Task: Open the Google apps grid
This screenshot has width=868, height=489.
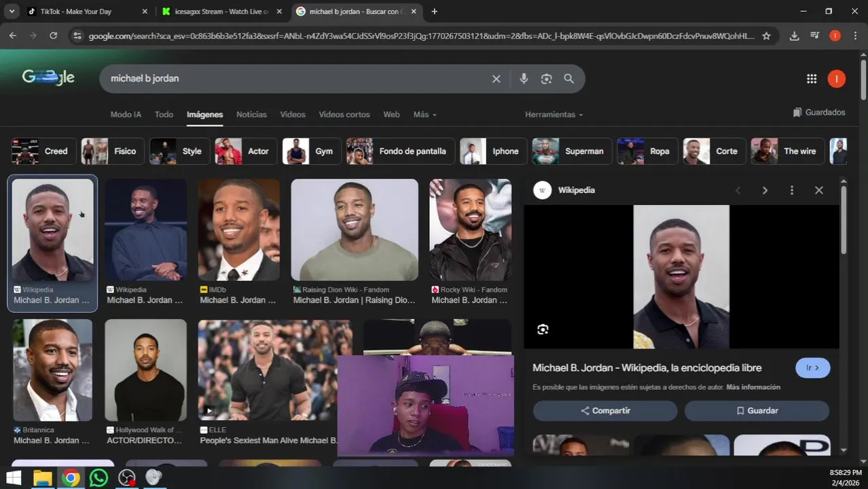Action: click(812, 79)
